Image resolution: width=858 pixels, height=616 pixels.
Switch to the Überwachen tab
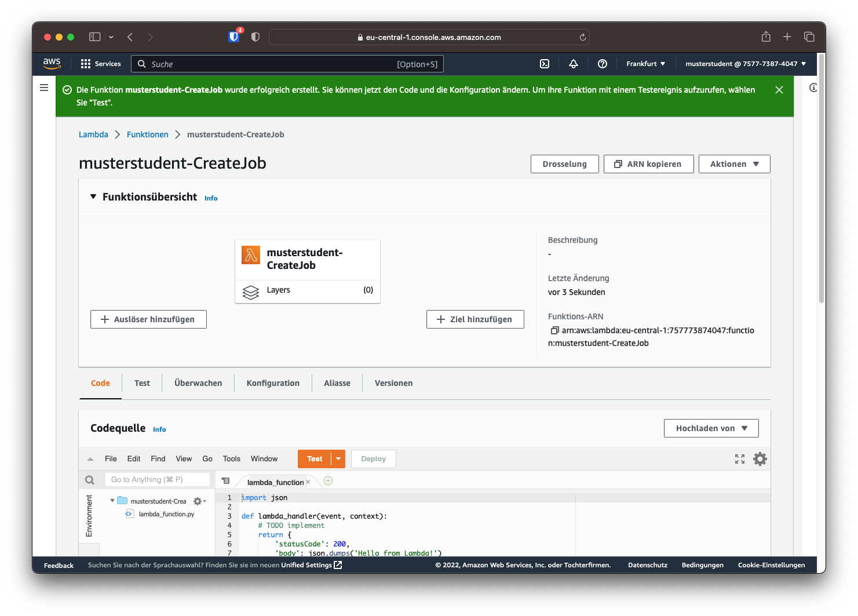198,383
